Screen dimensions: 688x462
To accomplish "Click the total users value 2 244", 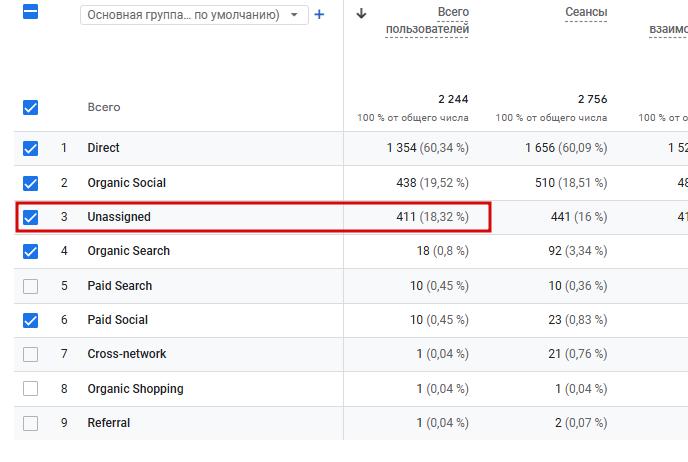I will 453,99.
